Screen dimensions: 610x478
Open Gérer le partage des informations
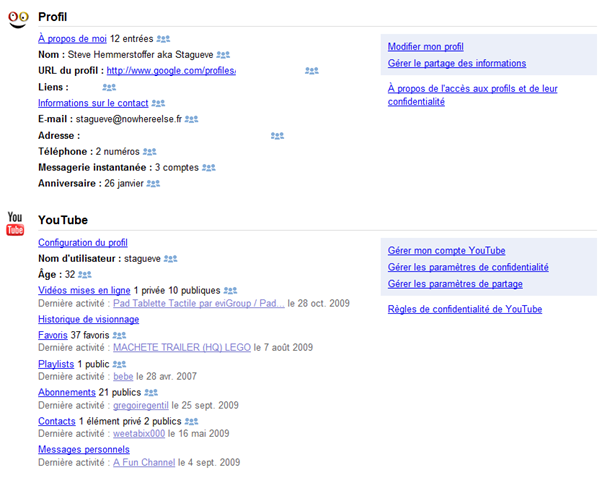pos(457,63)
